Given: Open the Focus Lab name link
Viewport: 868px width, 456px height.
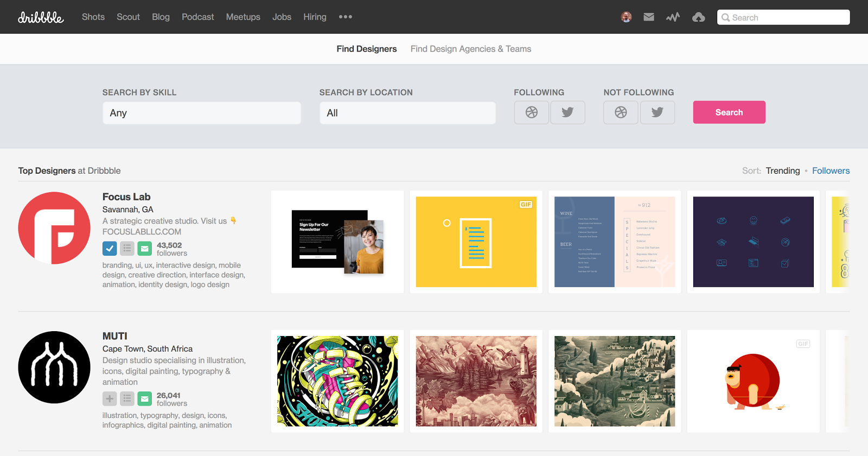Looking at the screenshot, I should (x=126, y=197).
